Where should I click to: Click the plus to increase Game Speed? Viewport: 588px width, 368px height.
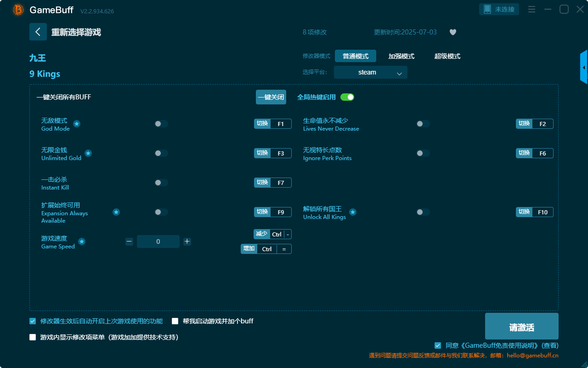point(187,241)
